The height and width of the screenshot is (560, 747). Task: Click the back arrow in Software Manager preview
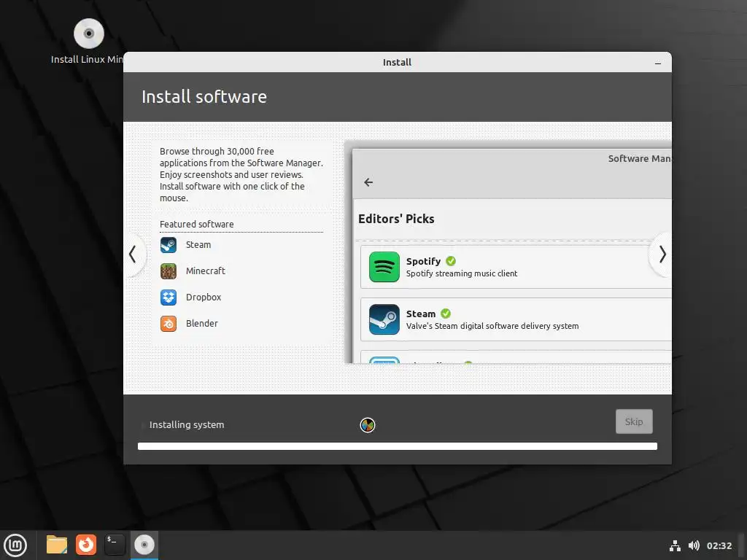[368, 182]
